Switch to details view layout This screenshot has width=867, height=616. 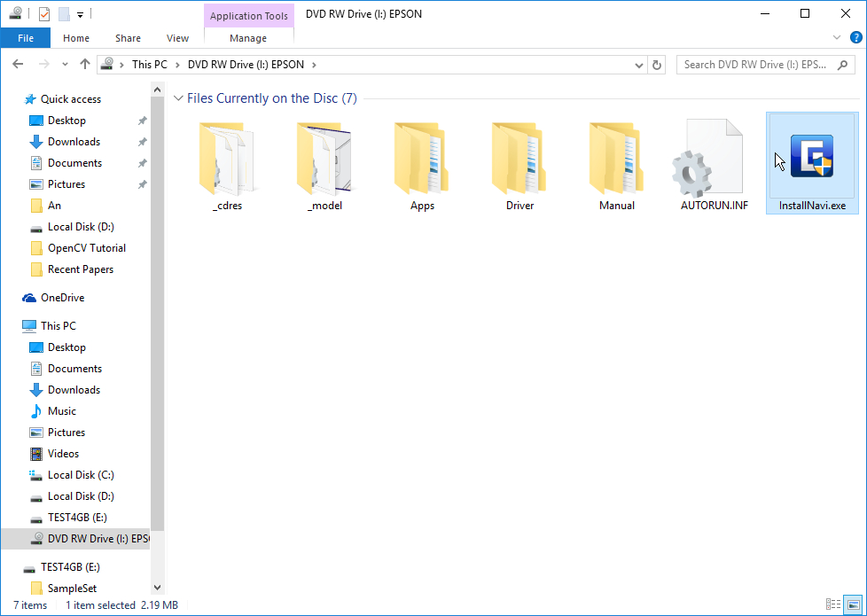pos(832,604)
